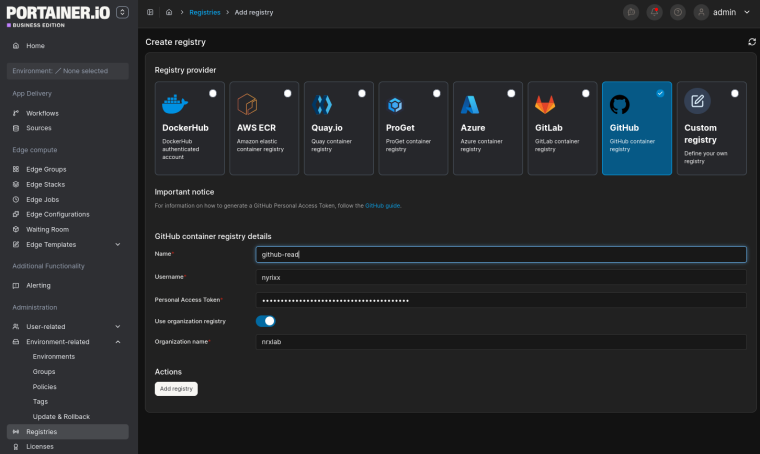Click the User-related sidebar icon

(x=16, y=327)
